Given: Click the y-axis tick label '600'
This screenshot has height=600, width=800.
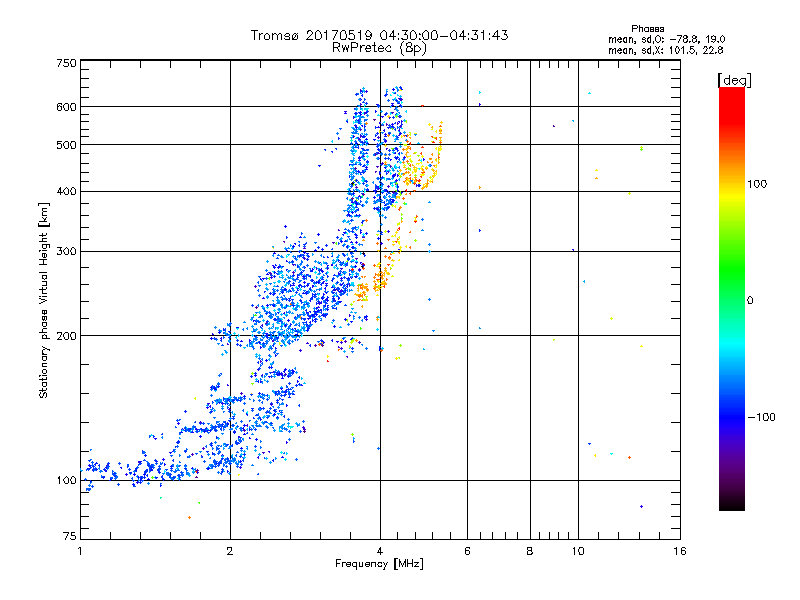Looking at the screenshot, I should (x=66, y=107).
